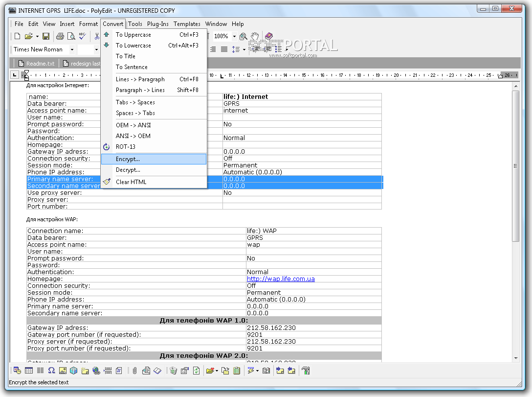This screenshot has height=397, width=532.
Task: Open the Insert menu
Action: coord(67,24)
